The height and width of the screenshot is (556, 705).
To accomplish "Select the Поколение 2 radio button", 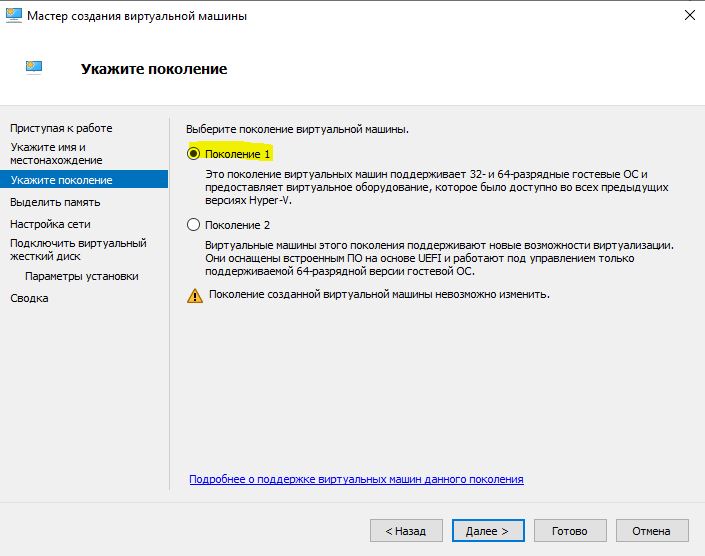I will pos(194,225).
